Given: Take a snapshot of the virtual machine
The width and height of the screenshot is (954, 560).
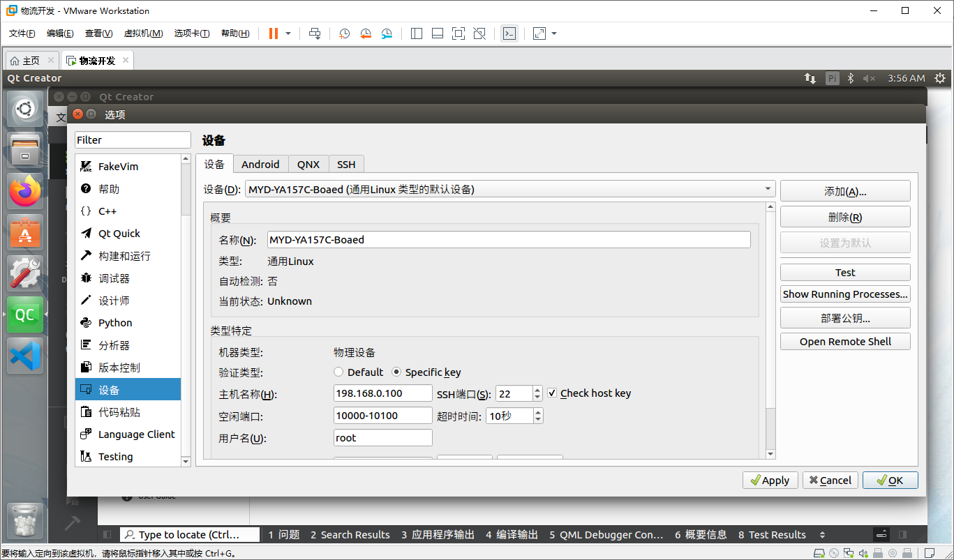Looking at the screenshot, I should [x=344, y=33].
